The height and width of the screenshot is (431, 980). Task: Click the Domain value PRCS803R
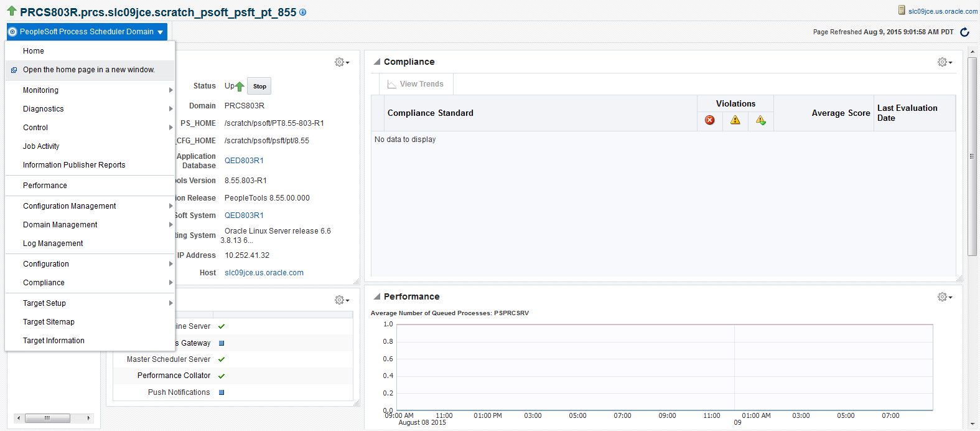(x=245, y=106)
